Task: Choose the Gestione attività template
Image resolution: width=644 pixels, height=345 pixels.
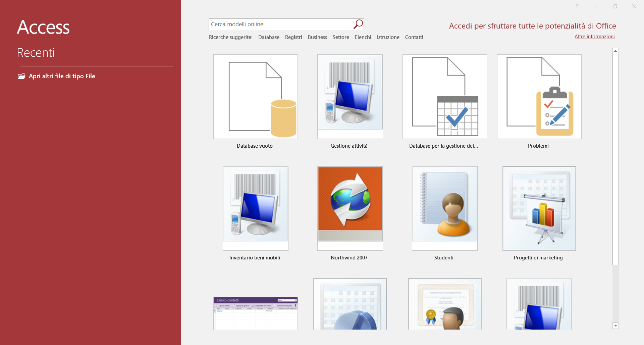Action: click(x=350, y=97)
